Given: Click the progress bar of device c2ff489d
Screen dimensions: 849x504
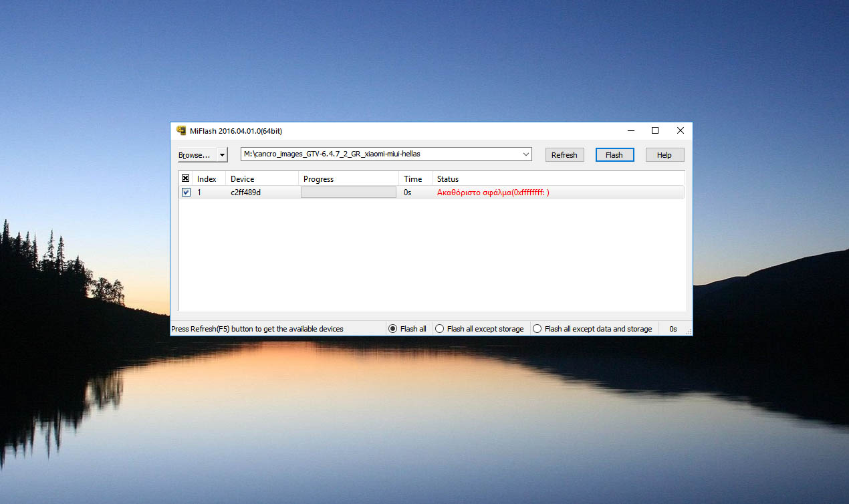Looking at the screenshot, I should click(x=348, y=192).
